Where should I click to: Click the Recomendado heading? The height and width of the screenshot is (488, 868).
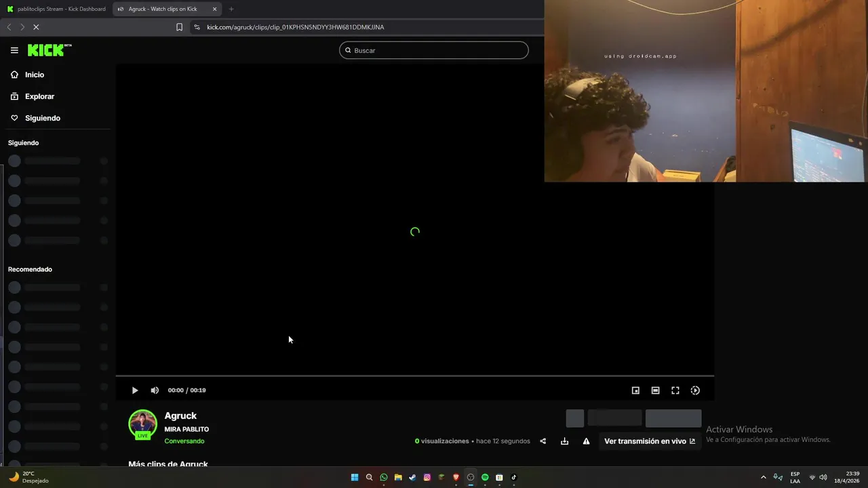click(x=30, y=269)
